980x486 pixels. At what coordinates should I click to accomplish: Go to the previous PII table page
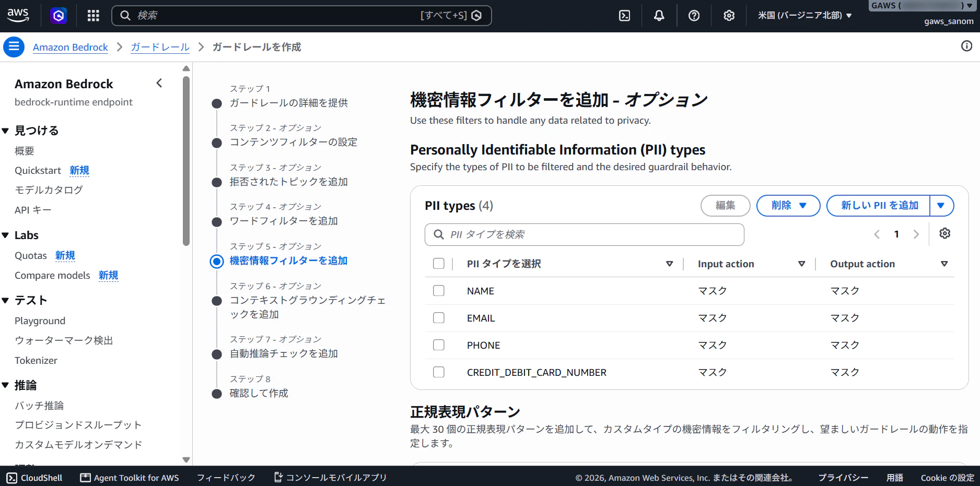[x=877, y=234]
